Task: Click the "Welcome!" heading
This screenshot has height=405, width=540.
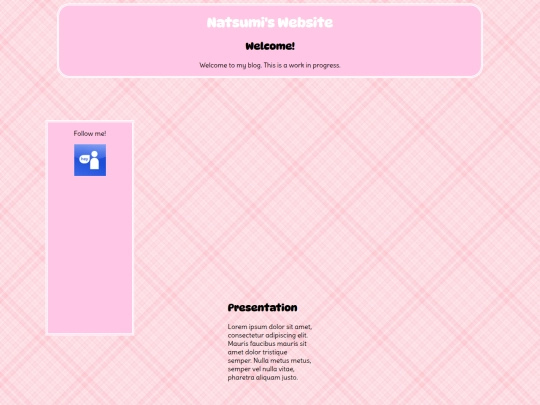Action: click(x=270, y=46)
